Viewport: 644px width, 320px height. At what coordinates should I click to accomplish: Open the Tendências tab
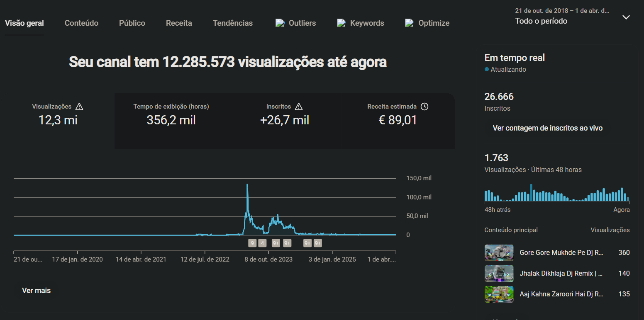[x=233, y=23]
